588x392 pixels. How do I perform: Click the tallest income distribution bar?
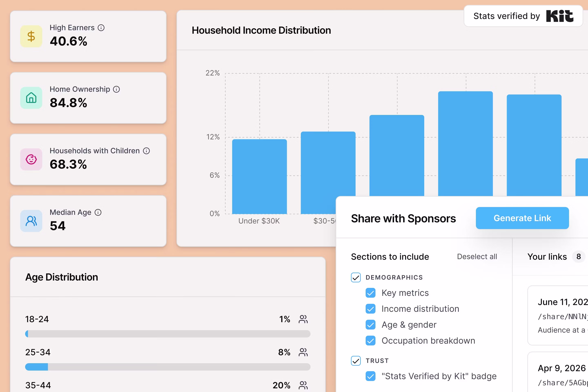465,144
